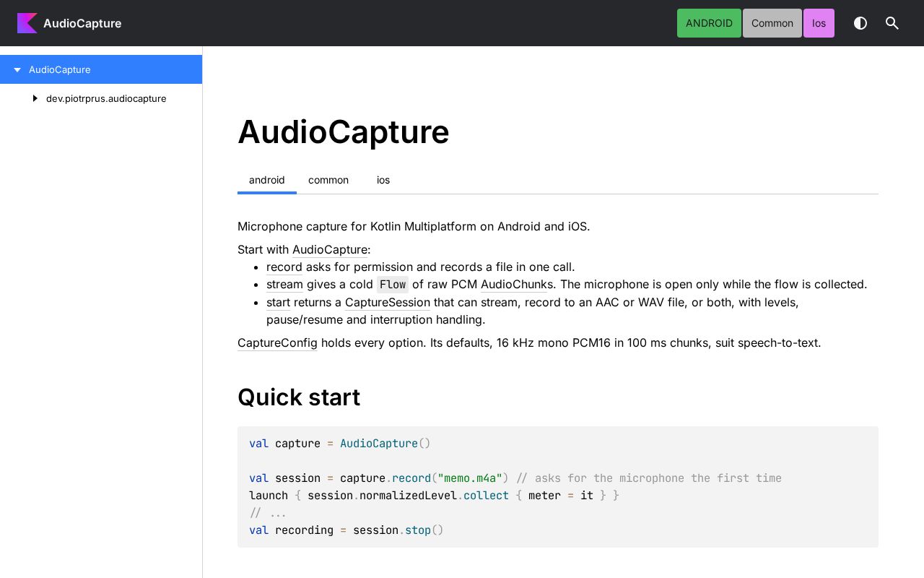
Task: Toggle the Ios platform filter
Action: point(819,23)
